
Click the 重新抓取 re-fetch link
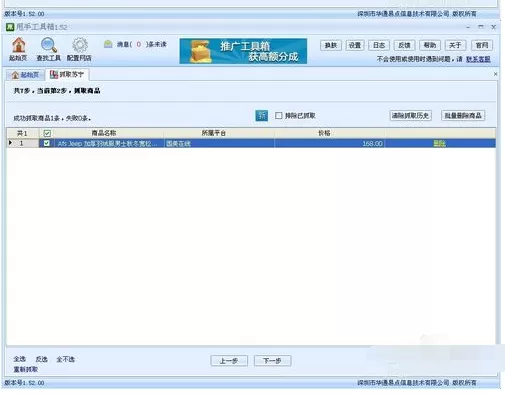(x=26, y=369)
